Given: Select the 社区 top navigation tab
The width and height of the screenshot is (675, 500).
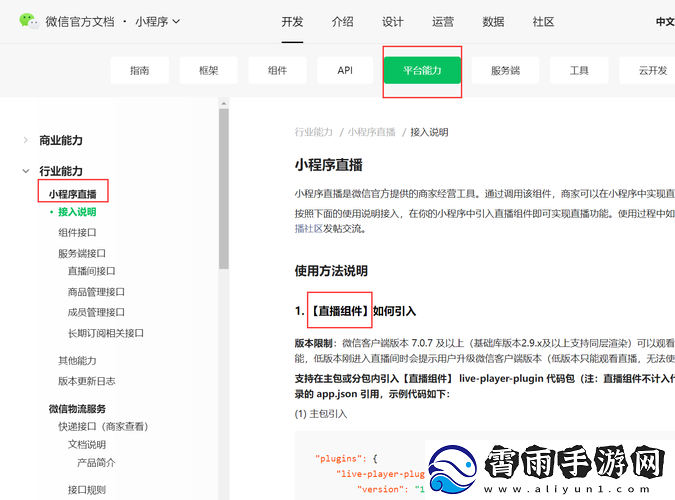Looking at the screenshot, I should [543, 22].
